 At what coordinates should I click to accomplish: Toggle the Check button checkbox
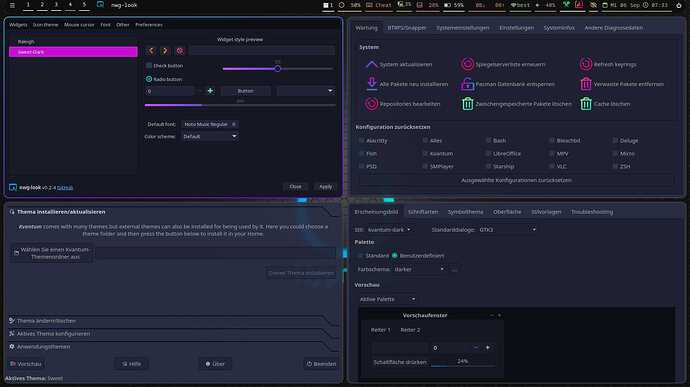[x=149, y=66]
